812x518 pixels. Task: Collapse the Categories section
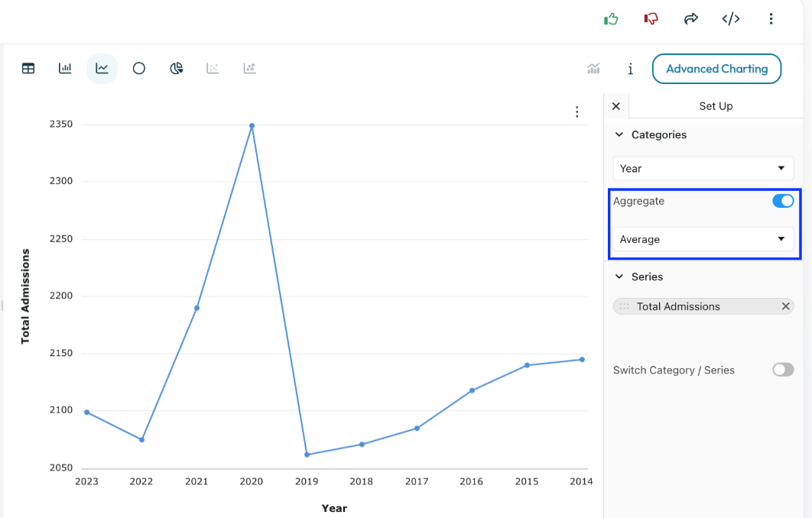click(619, 134)
